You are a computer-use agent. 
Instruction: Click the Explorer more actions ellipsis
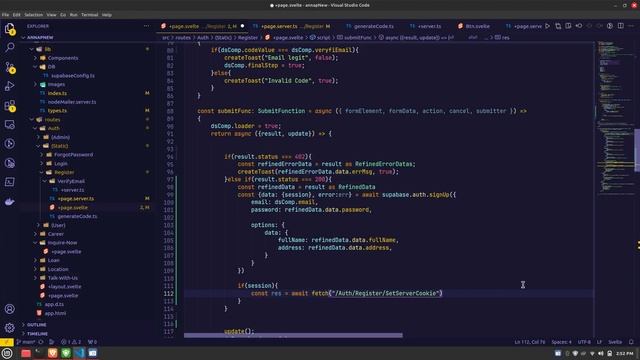147,26
